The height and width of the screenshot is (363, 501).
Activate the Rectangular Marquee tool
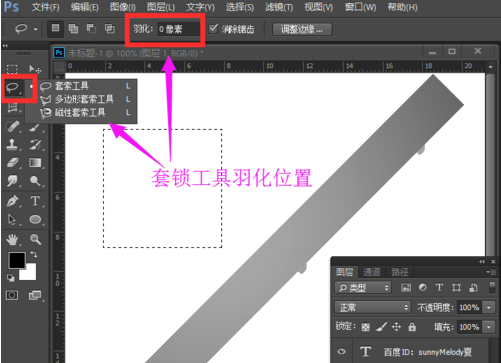pos(12,69)
